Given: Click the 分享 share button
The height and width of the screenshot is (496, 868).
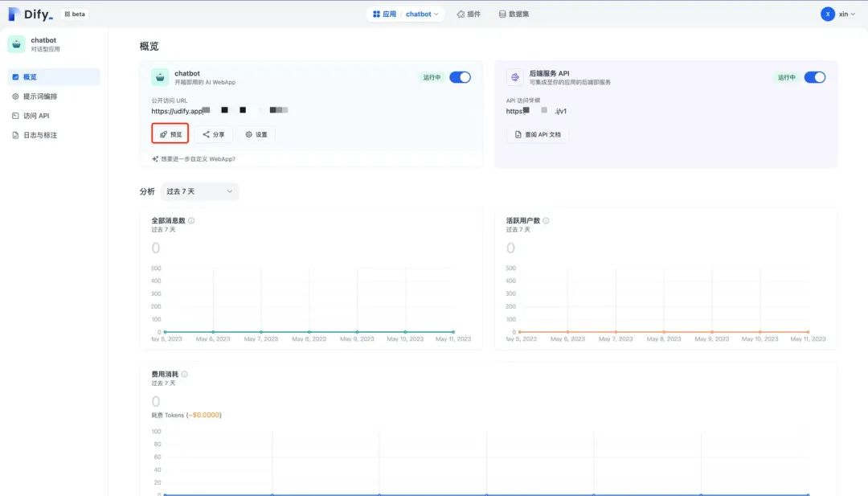Looking at the screenshot, I should click(213, 134).
